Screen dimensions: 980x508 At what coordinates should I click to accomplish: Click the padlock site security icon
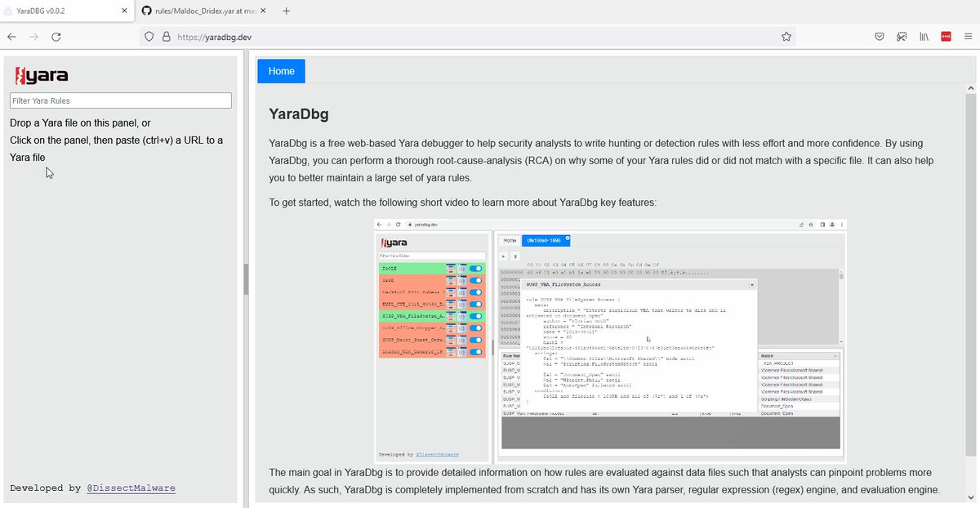point(166,37)
